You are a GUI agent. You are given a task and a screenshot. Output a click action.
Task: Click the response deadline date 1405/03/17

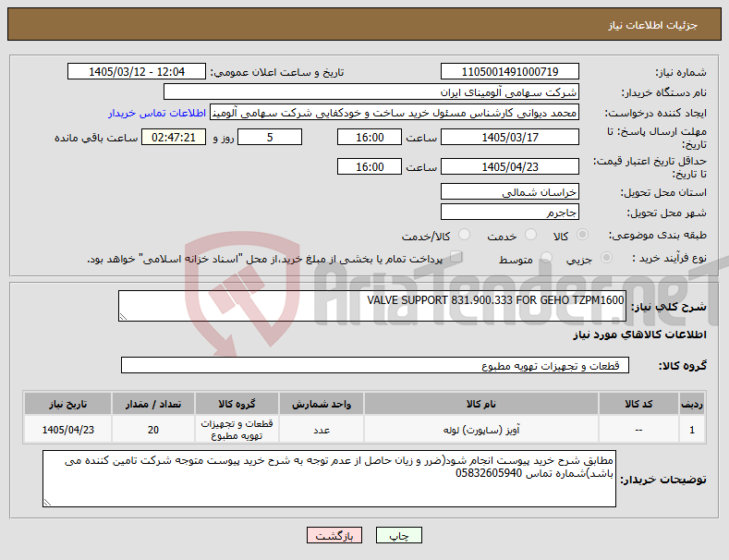click(509, 137)
